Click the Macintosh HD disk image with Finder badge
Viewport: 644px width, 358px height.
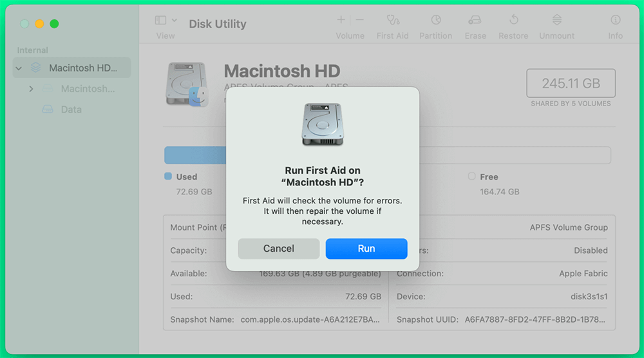[x=187, y=84]
